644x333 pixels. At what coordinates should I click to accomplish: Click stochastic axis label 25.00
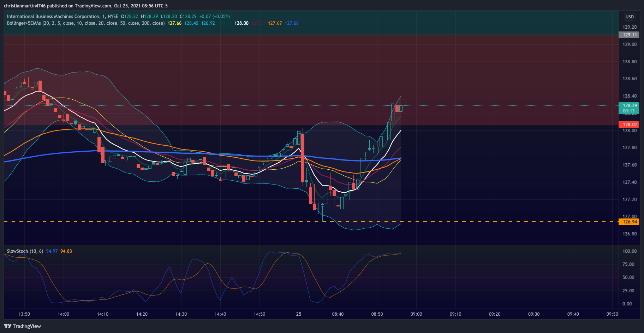pyautogui.click(x=628, y=291)
